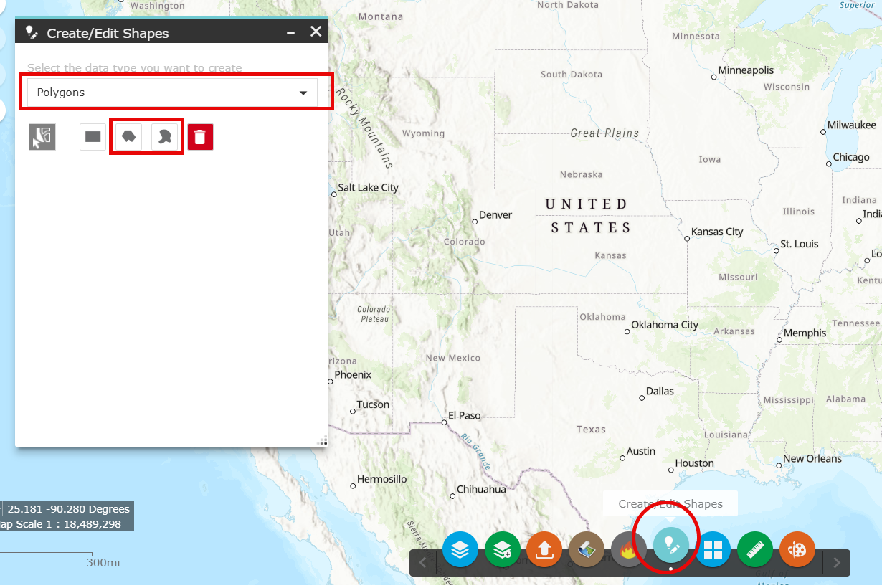Open the green Add Data layers widget
The image size is (882, 588).
[503, 550]
